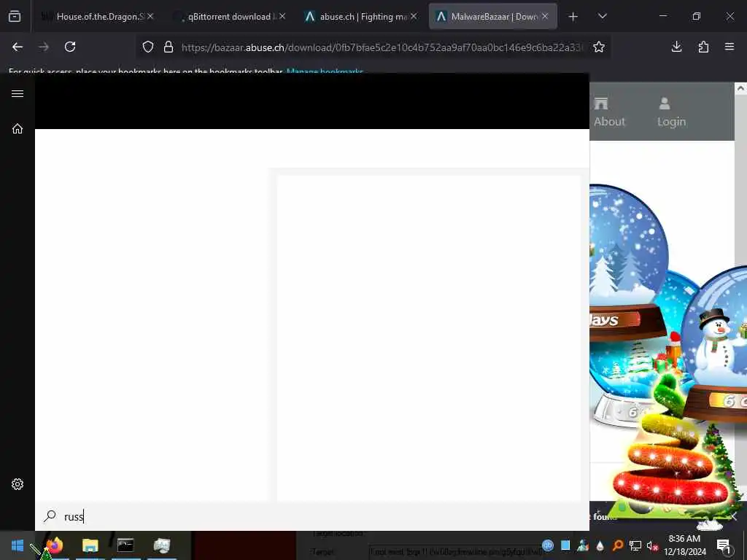
Task: View site security padlock information
Action: pos(169,47)
